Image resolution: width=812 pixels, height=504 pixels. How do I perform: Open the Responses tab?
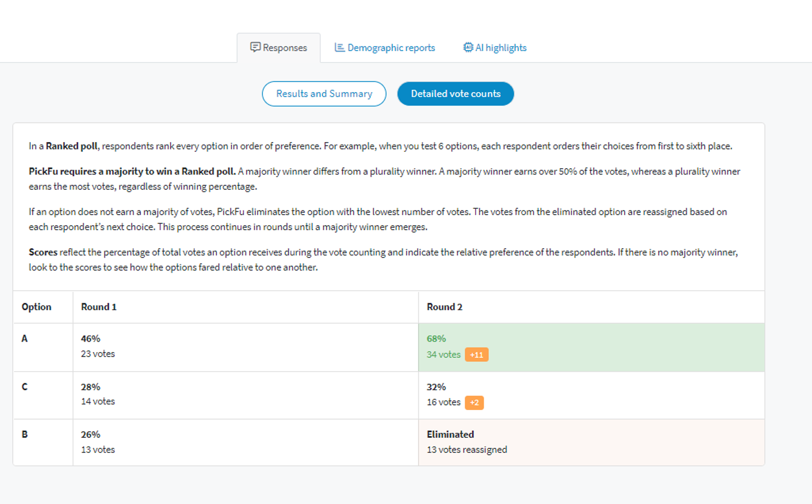(278, 48)
